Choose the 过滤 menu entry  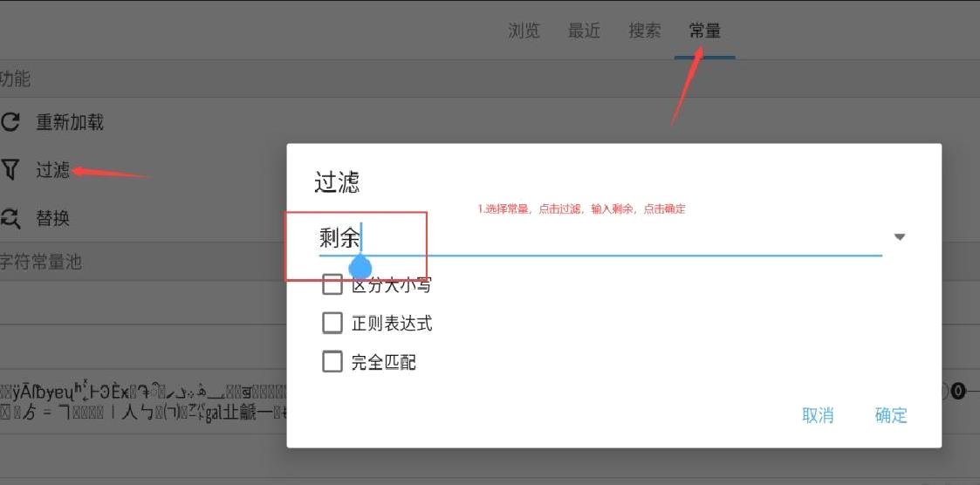point(52,169)
